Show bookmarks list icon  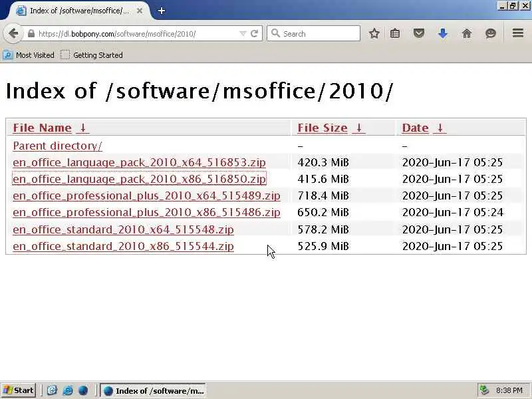pyautogui.click(x=395, y=33)
